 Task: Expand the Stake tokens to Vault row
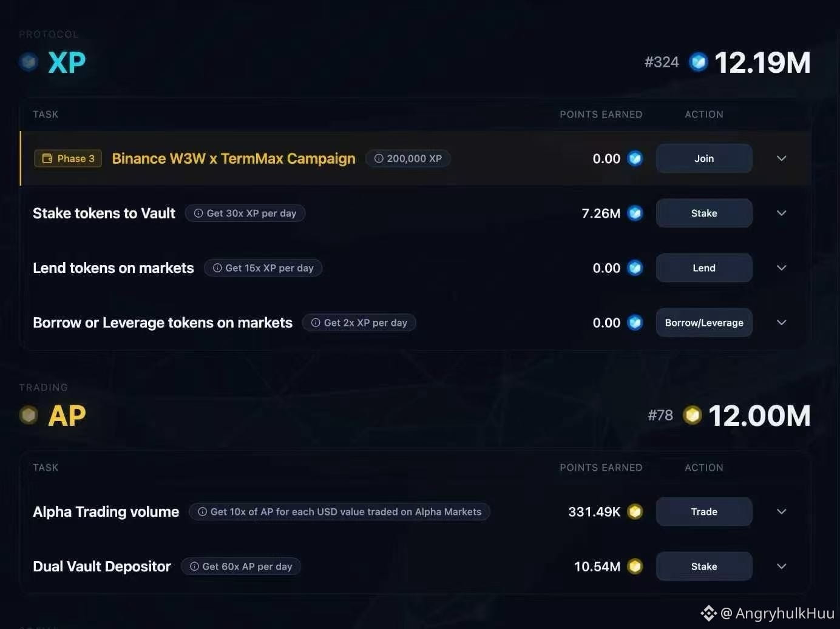[782, 213]
